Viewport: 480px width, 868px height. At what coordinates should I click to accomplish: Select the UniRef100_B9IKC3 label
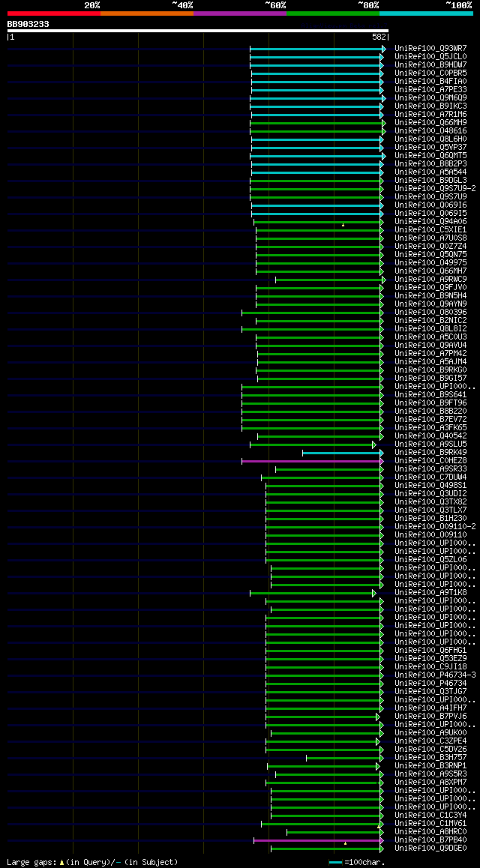point(430,106)
